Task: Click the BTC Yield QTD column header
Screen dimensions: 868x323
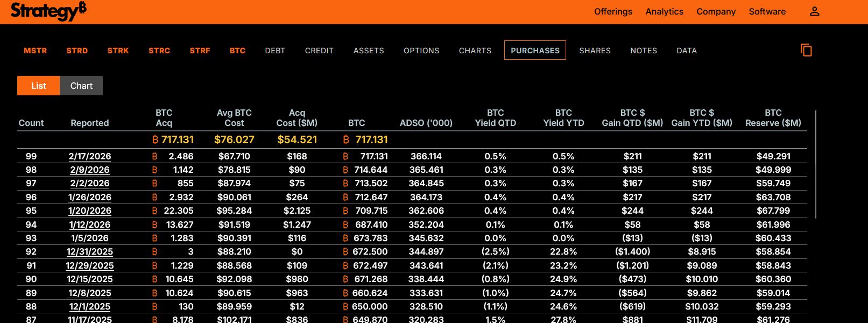Action: pos(495,118)
